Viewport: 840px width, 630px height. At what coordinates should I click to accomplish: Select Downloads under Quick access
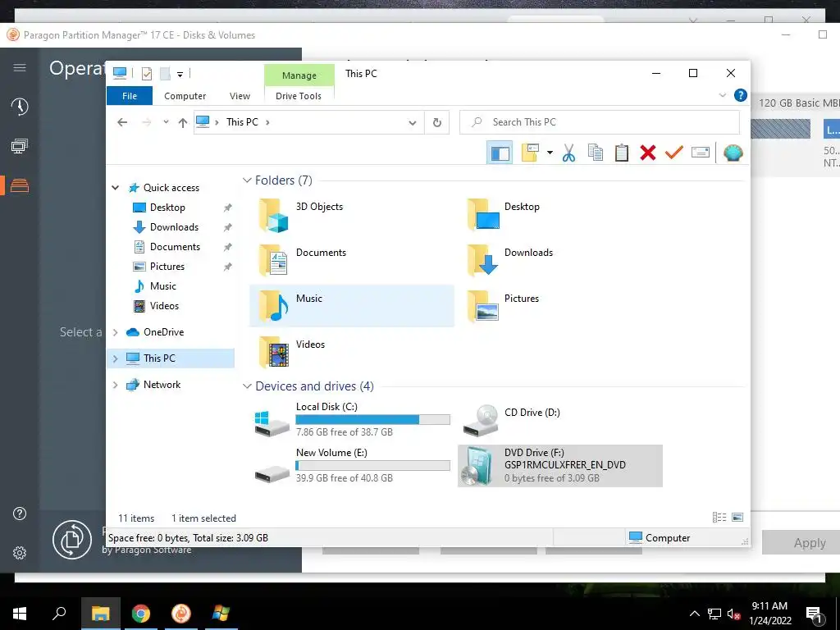click(x=174, y=227)
